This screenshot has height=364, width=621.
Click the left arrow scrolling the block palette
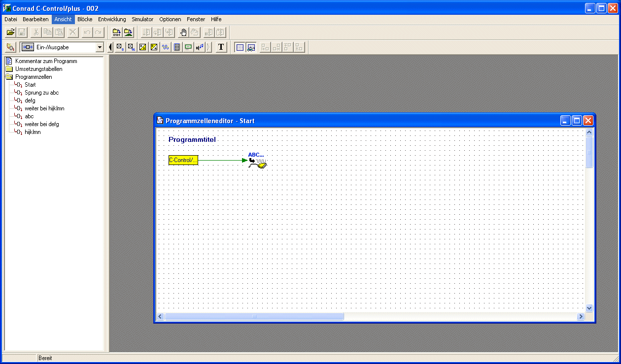[x=110, y=47]
